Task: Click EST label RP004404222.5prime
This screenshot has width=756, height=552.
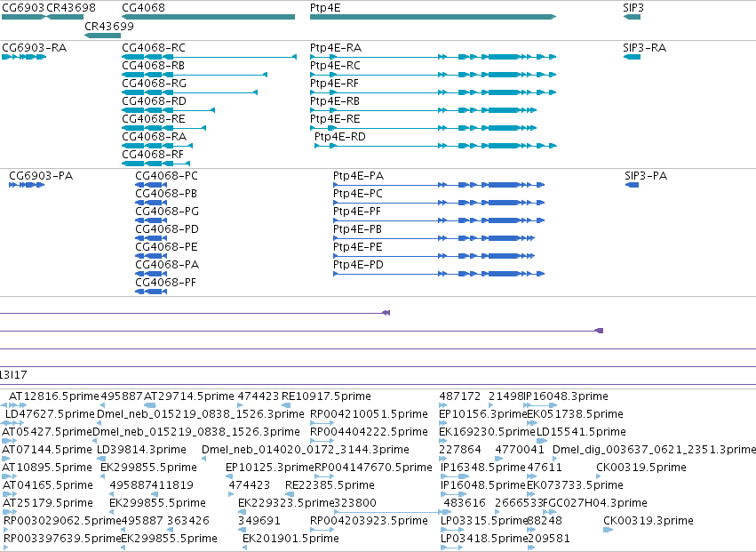Action: (369, 432)
